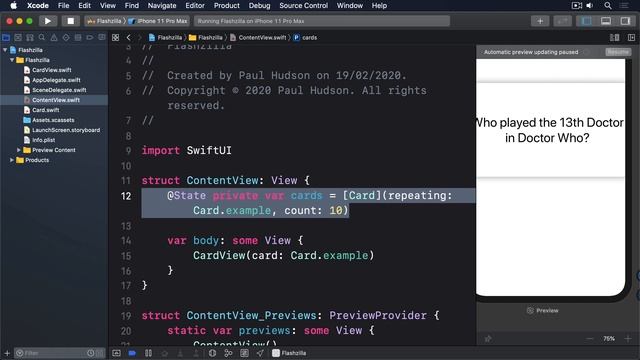Screen dimensions: 640x360
Task: Simulate location arrow icon
Action: click(260, 353)
